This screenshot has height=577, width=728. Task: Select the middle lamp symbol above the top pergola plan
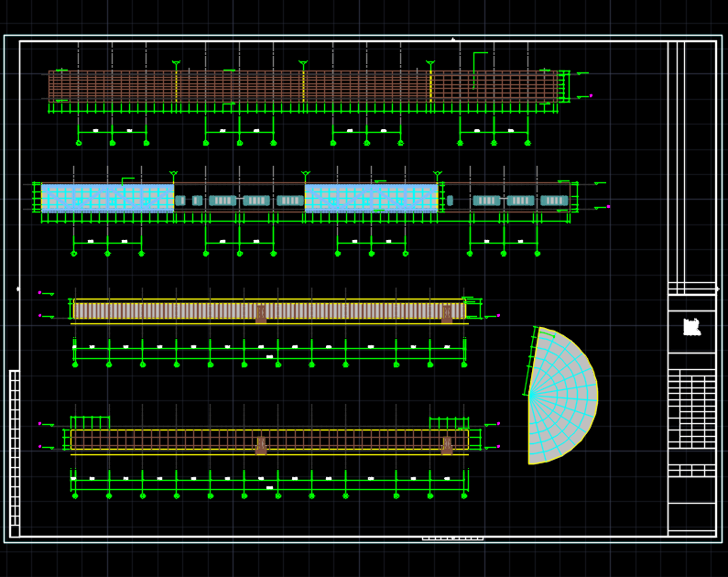pyautogui.click(x=303, y=62)
